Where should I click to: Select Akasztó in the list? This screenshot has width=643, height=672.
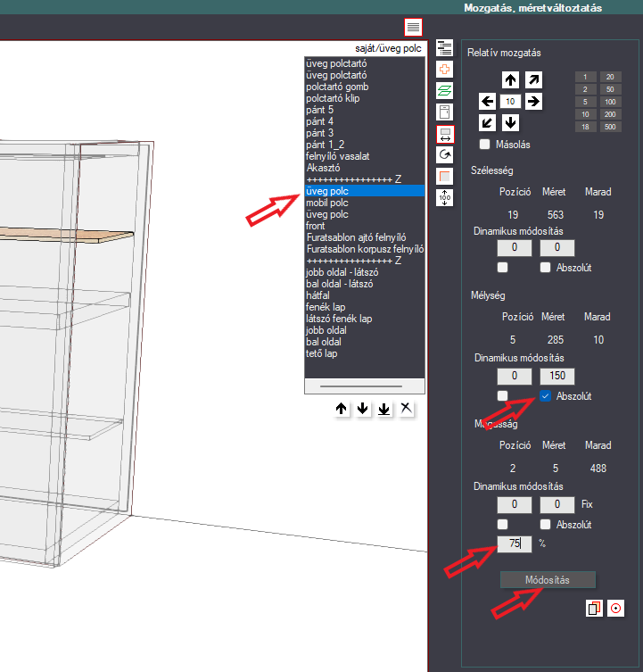pos(365,168)
